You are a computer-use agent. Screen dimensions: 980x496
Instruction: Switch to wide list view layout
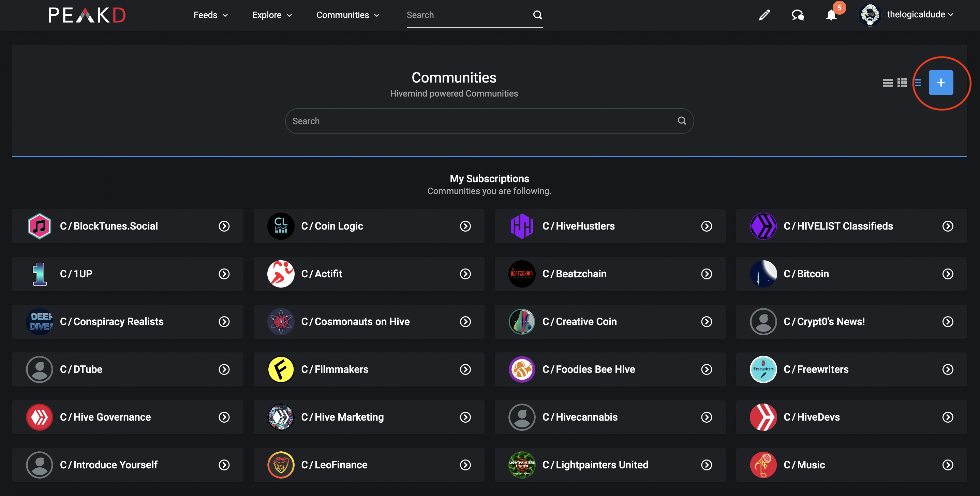click(888, 83)
